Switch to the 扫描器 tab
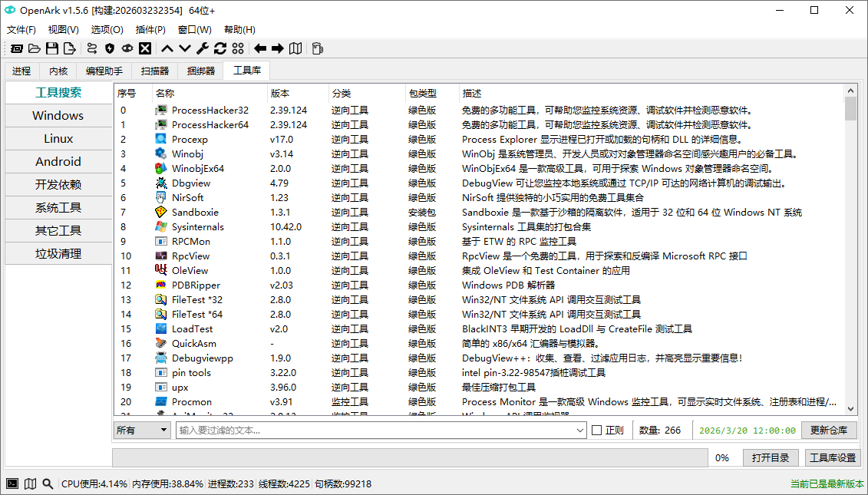The height and width of the screenshot is (495, 868). pyautogui.click(x=154, y=70)
